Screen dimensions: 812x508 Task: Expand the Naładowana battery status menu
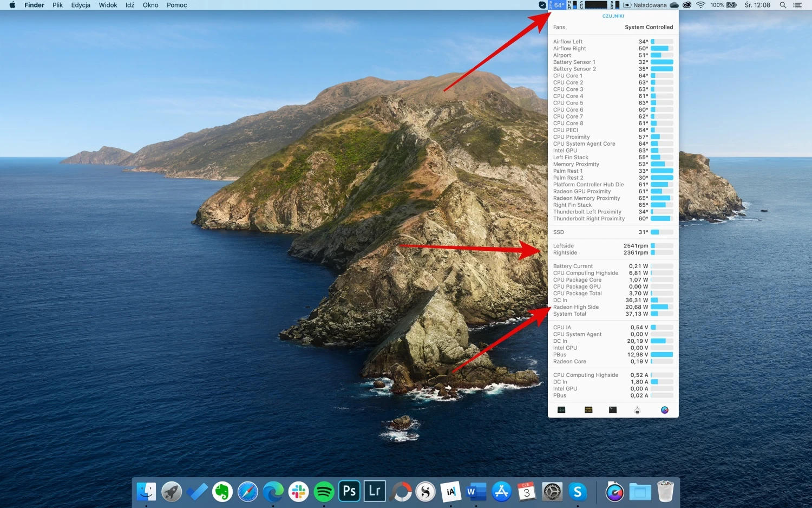click(x=645, y=5)
